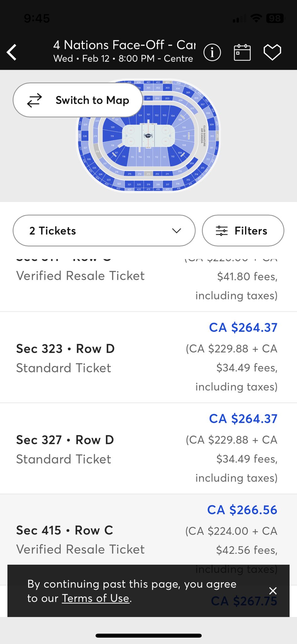Tap CA $264.37 price for Sec 323
This screenshot has width=297, height=644.
[243, 327]
